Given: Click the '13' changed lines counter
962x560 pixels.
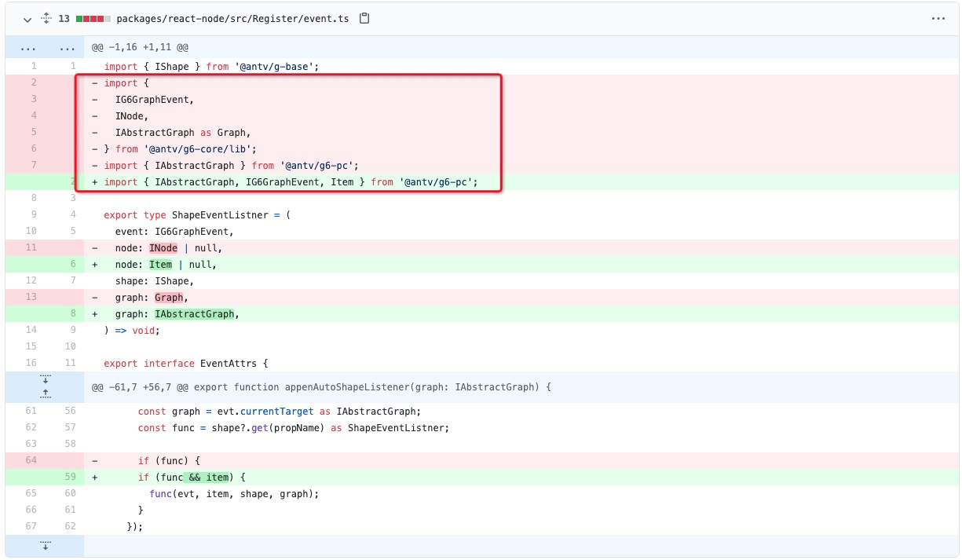Looking at the screenshot, I should 64,19.
